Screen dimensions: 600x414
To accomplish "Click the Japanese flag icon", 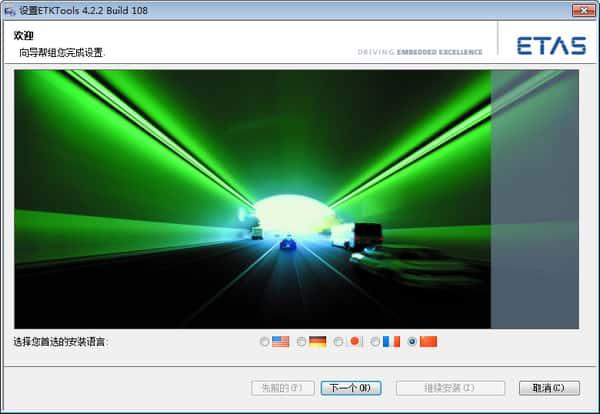I will pos(355,341).
